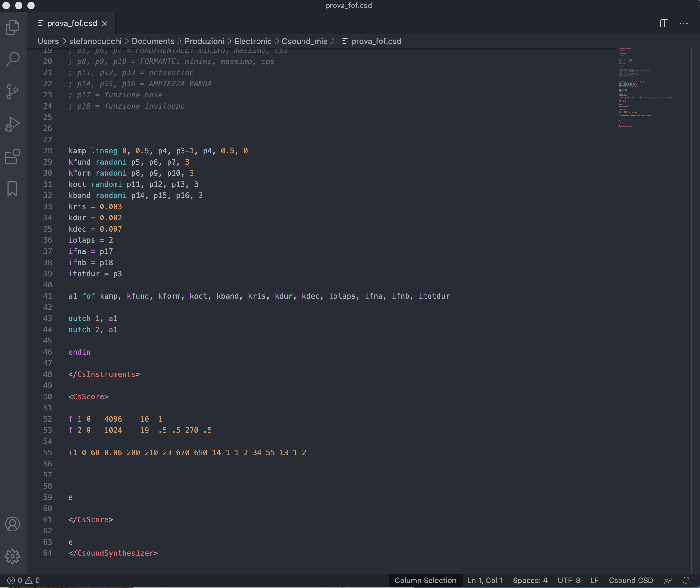Image resolution: width=700 pixels, height=588 pixels.
Task: Open the Source Control view
Action: coord(12,92)
